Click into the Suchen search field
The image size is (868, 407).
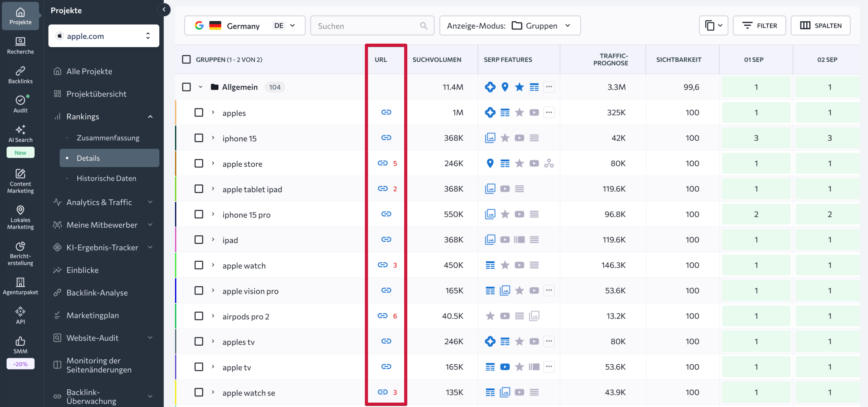click(x=372, y=26)
